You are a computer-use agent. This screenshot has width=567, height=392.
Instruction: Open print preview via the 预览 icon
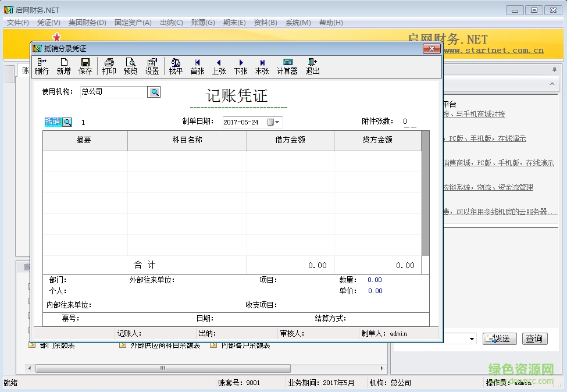pyautogui.click(x=131, y=65)
